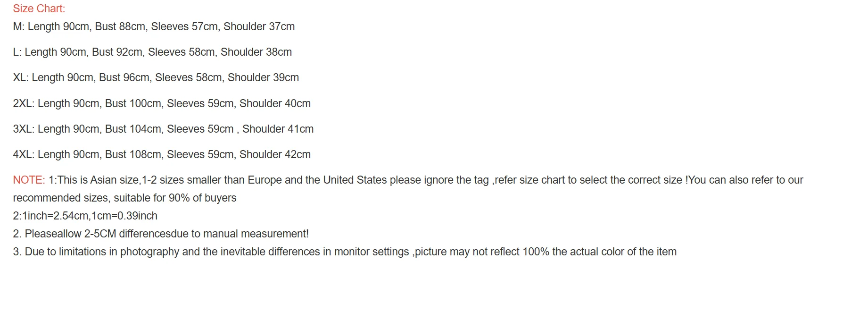Click "Shoulder 41cm" in the 3XL row
The image size is (868, 312).
tap(278, 129)
